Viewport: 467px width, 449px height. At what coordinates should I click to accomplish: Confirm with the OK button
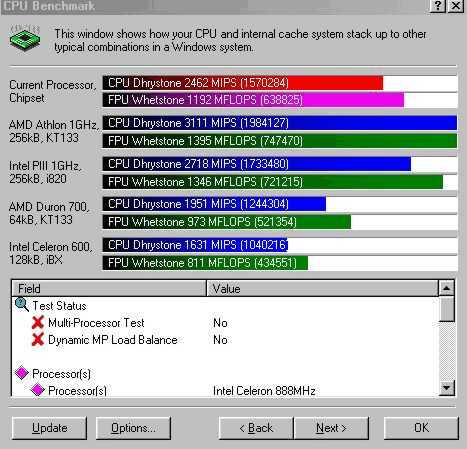pyautogui.click(x=421, y=428)
